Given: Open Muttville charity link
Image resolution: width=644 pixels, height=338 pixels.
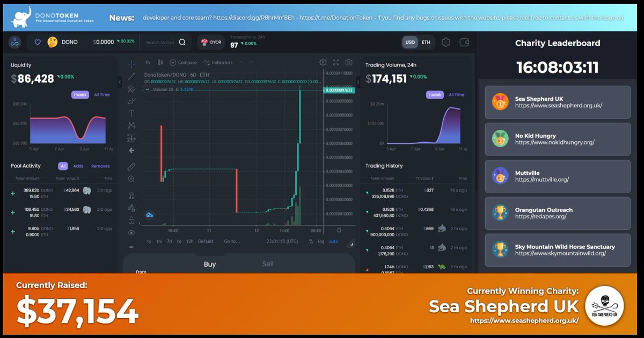Looking at the screenshot, I should click(x=558, y=176).
